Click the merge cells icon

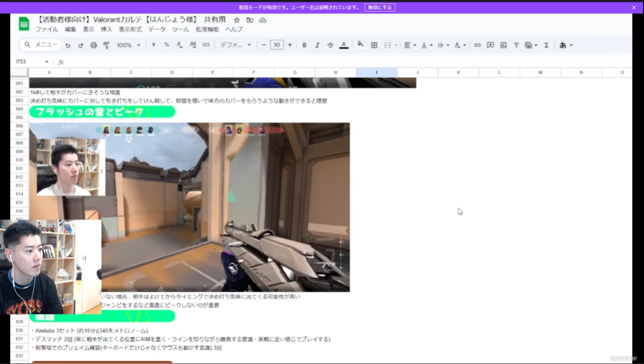coord(387,45)
